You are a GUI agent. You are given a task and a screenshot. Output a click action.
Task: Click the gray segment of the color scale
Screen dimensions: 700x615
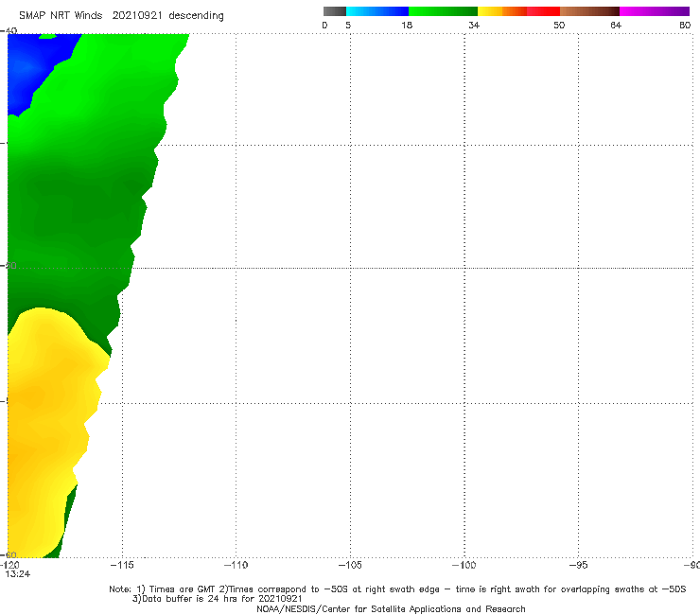tap(334, 11)
